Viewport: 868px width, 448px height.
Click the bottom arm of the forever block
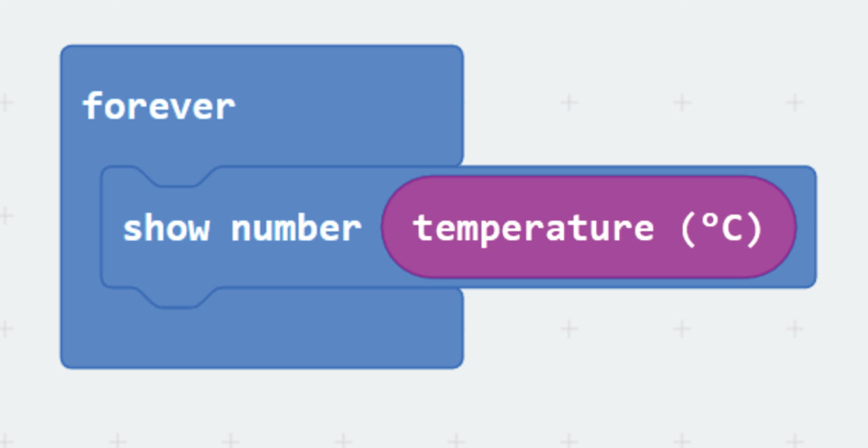pyautogui.click(x=262, y=338)
